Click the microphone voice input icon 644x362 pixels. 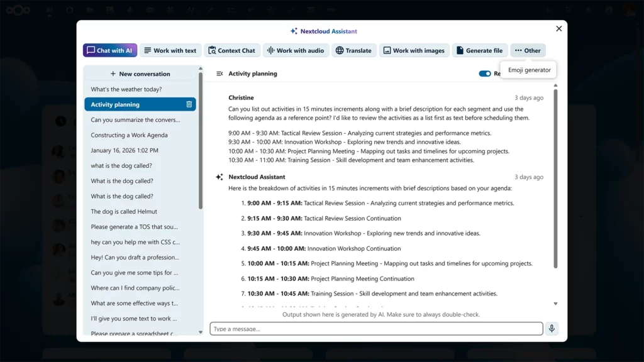552,329
